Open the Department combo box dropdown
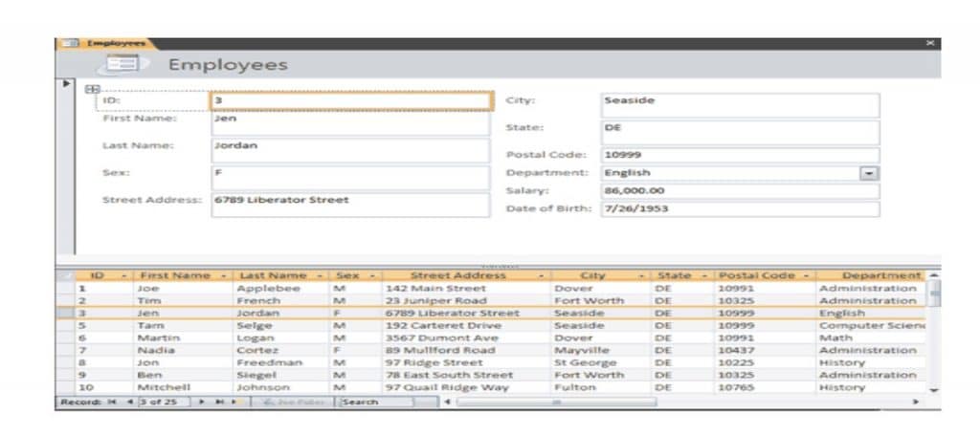 pos(869,173)
